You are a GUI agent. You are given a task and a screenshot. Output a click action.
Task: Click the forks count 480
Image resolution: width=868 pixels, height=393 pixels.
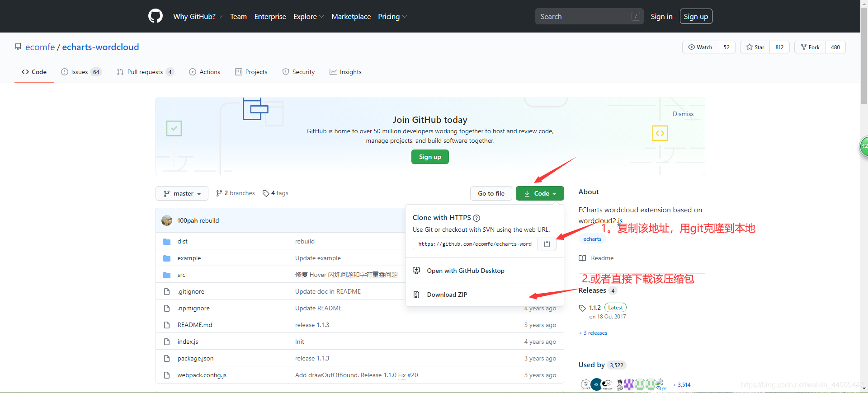click(835, 47)
